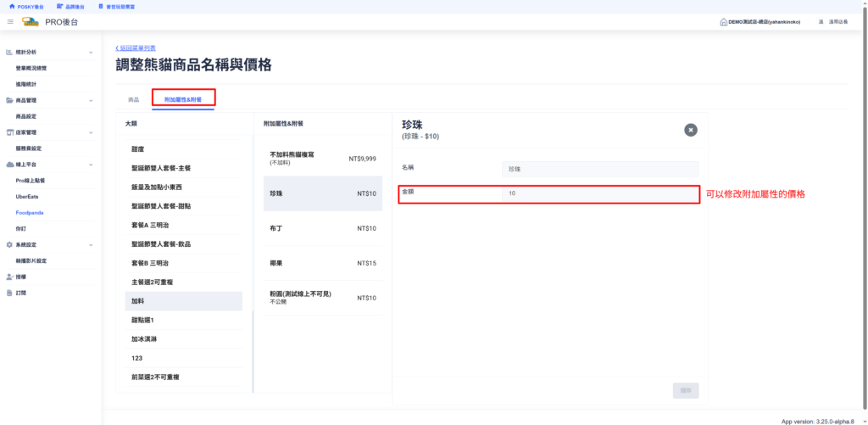This screenshot has width=868, height=425.
Task: Click the store icon beside DEMO測試店
Action: (722, 21)
